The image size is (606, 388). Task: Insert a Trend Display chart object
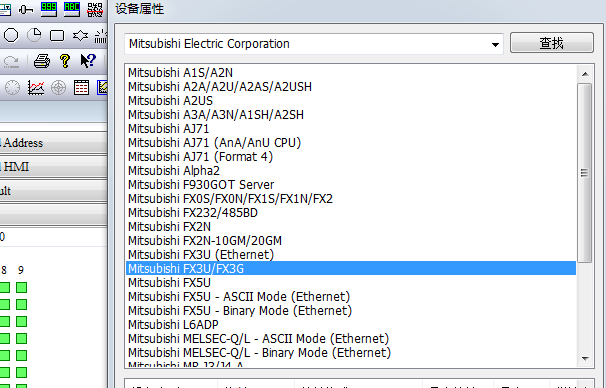coord(36,88)
